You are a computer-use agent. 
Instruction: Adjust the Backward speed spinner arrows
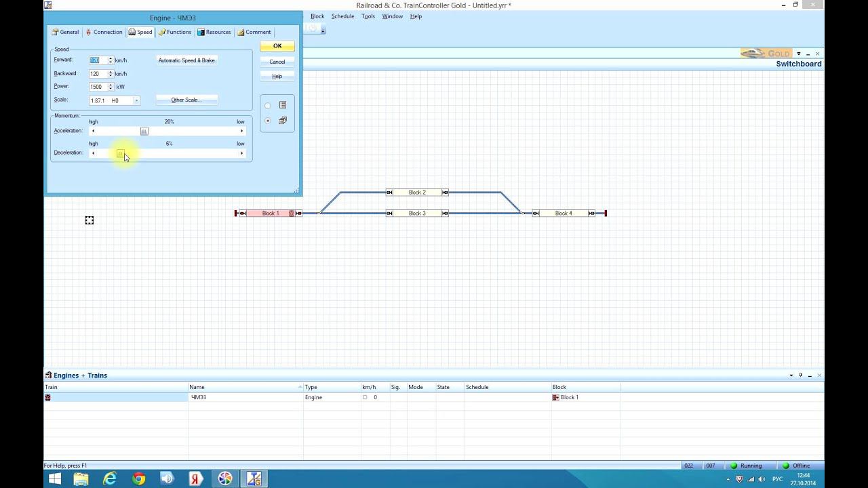pos(111,74)
